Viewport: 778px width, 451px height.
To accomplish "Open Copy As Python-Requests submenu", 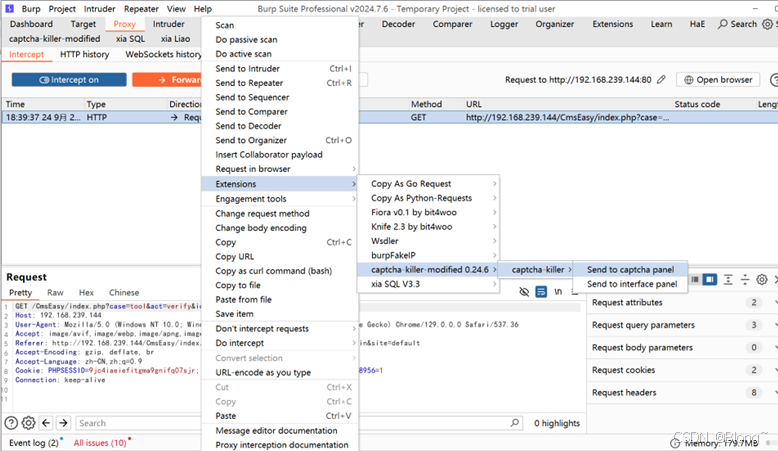I will tap(428, 198).
